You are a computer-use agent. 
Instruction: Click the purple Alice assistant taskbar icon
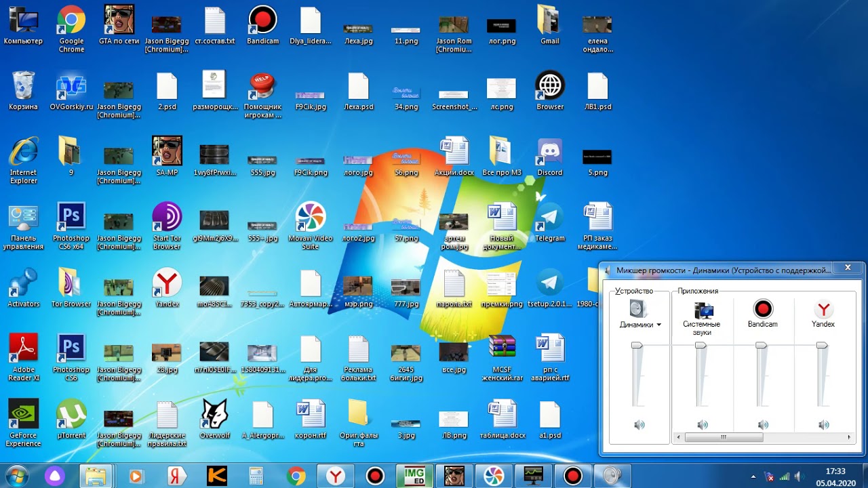[x=54, y=476]
